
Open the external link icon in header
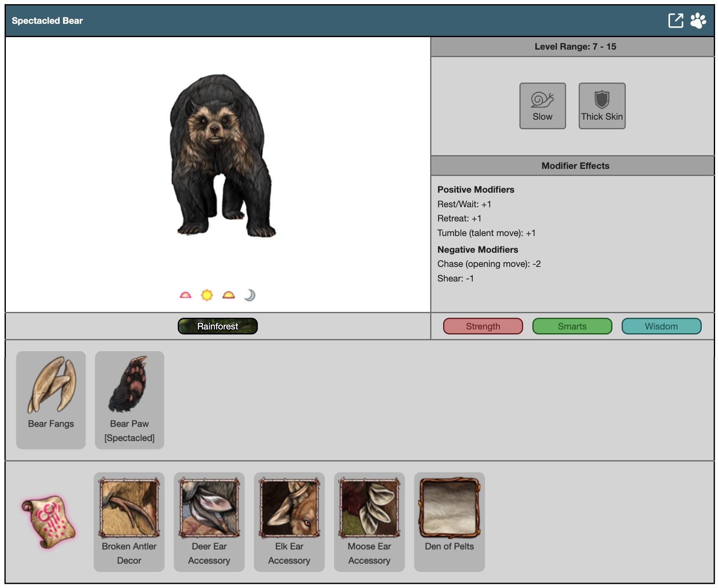tap(675, 20)
